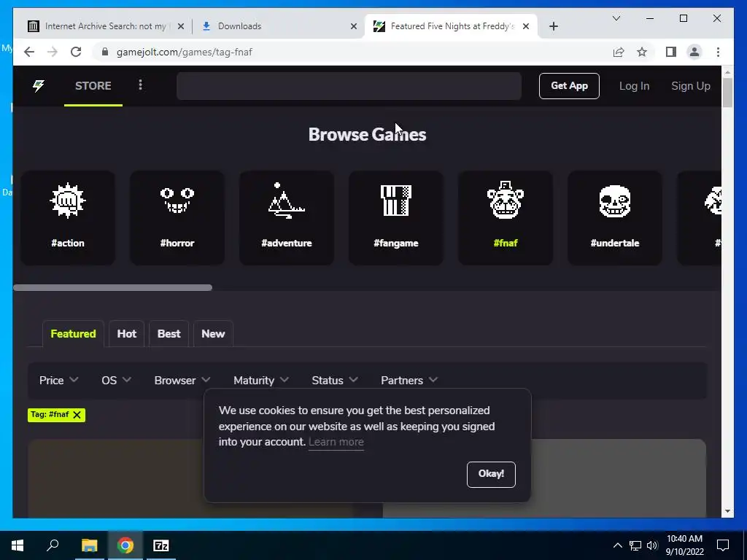
Task: Remove the Tag: #fnaf filter chip
Action: click(77, 415)
